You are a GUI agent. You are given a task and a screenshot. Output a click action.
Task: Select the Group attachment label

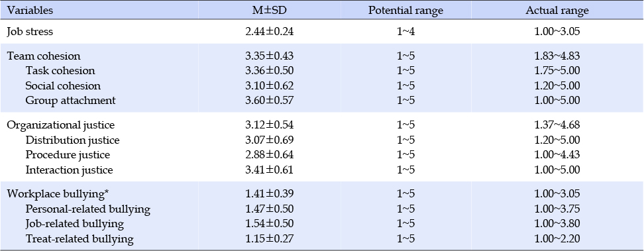pos(70,100)
